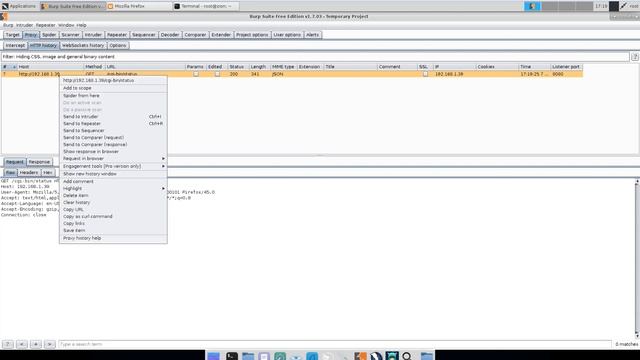Screen dimensions: 640x360
Task: Go to previous search match '<' button
Action: pyautogui.click(x=22, y=344)
